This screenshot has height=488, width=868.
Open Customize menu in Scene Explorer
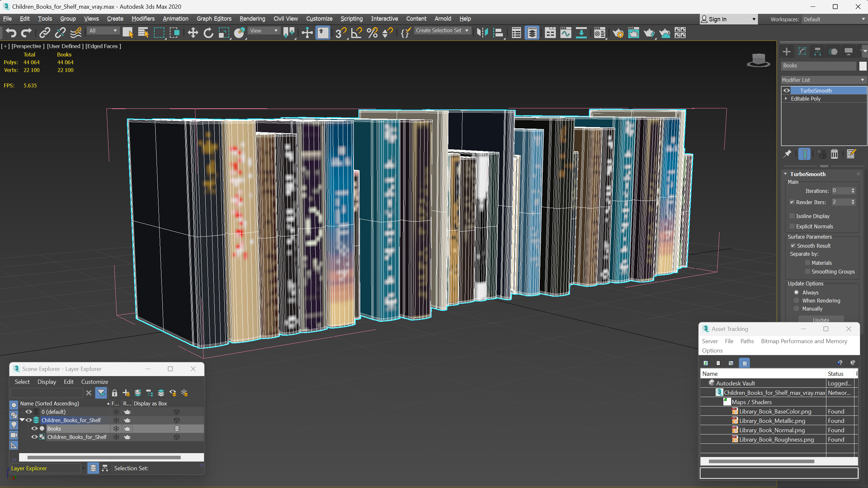pyautogui.click(x=94, y=382)
